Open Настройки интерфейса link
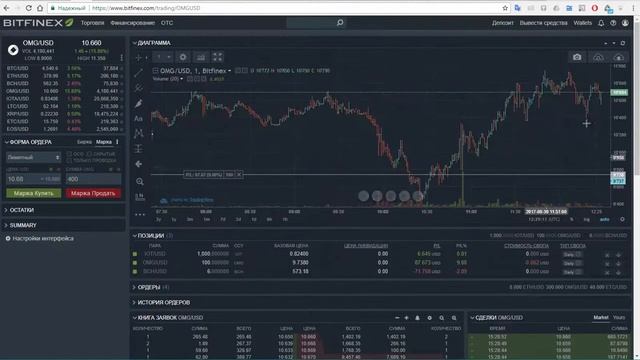Viewport: 640px width, 360px height. tap(43, 239)
